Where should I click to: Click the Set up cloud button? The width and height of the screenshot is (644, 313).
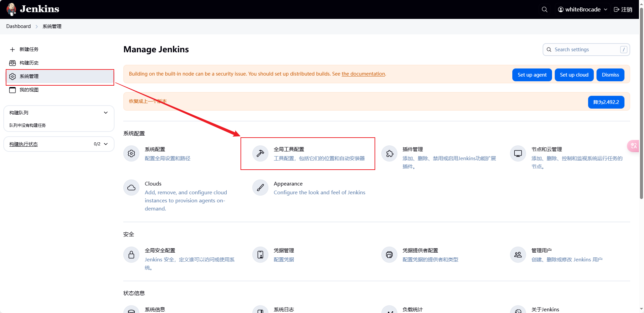[x=574, y=75]
